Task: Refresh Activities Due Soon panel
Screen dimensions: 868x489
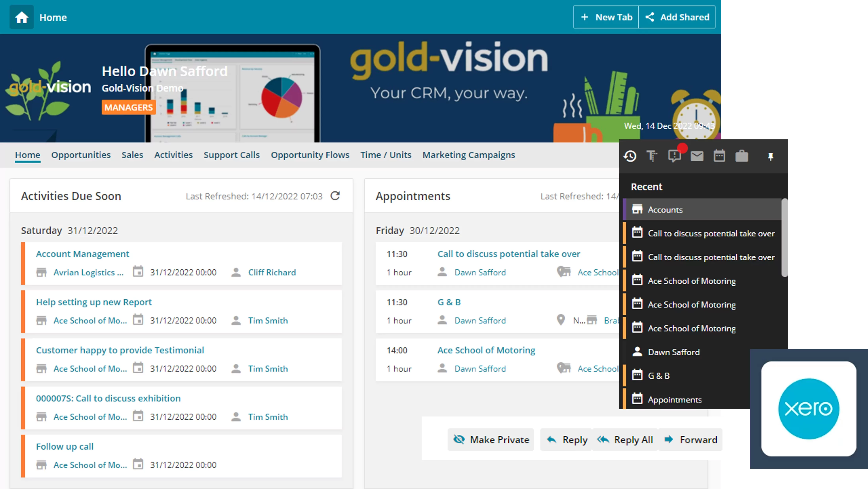Action: (x=335, y=196)
